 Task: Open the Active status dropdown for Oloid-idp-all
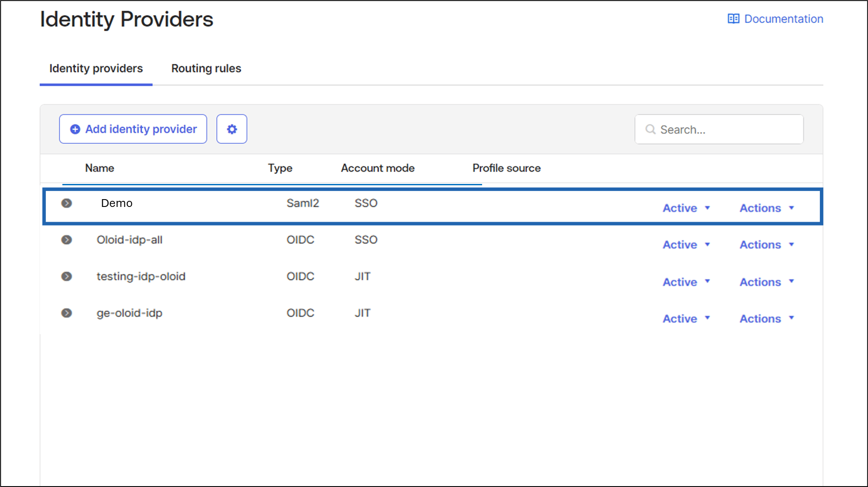tap(686, 245)
